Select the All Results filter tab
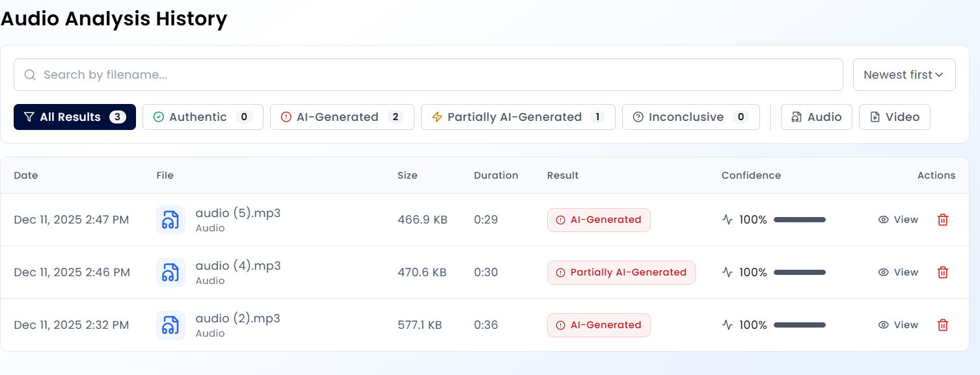This screenshot has width=980, height=375. (74, 117)
